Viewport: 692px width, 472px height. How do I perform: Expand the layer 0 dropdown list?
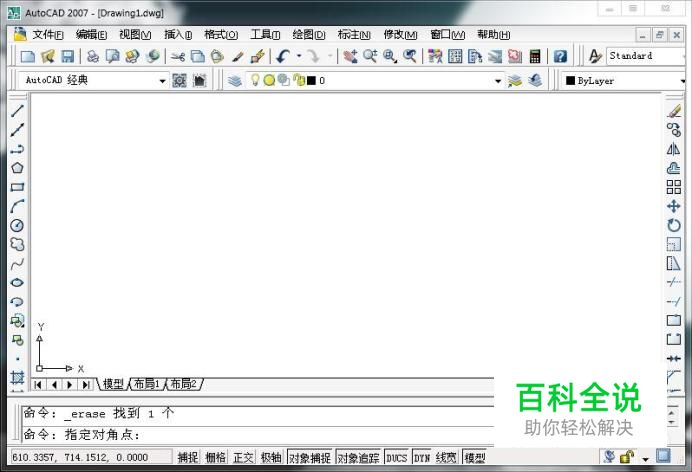point(498,81)
